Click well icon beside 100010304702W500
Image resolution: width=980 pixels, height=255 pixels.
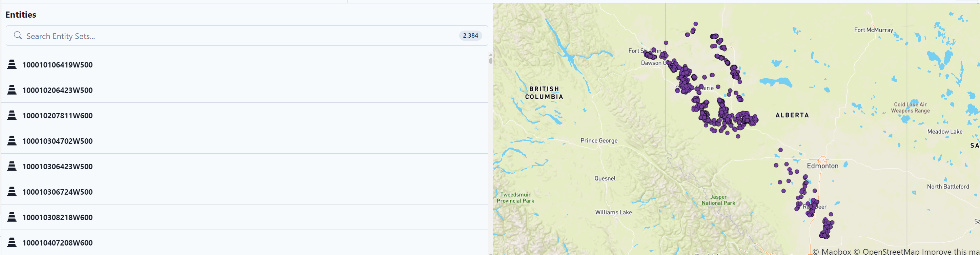[12, 141]
